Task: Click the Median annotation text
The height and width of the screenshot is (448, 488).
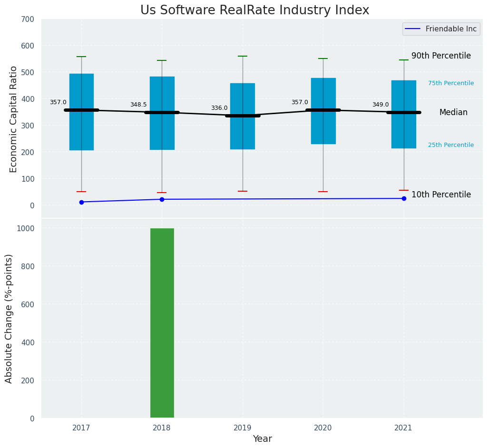Action: [x=453, y=113]
